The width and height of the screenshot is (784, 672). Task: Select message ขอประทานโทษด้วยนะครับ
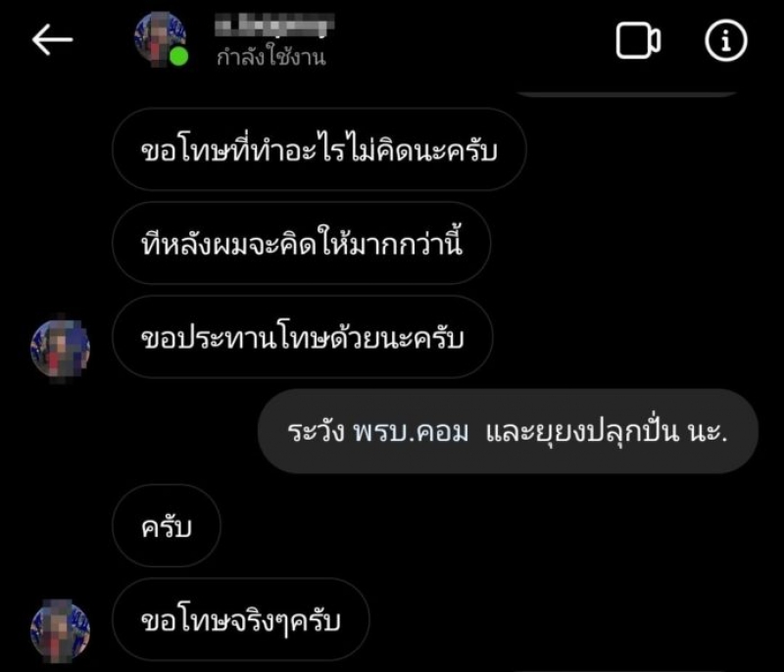click(303, 337)
